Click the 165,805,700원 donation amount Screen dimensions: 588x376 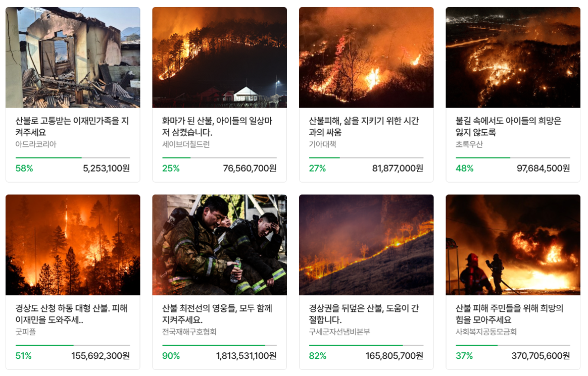[395, 356]
